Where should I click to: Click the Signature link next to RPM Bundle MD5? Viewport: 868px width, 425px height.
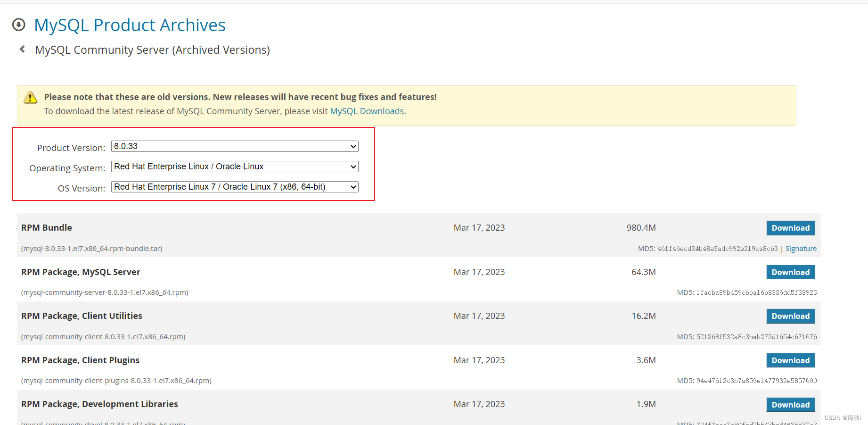[801, 248]
